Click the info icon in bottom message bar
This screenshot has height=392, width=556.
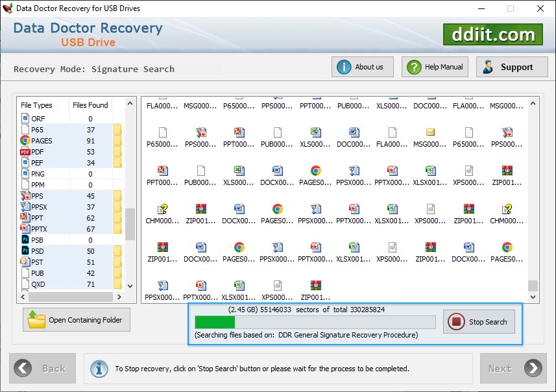(x=99, y=368)
